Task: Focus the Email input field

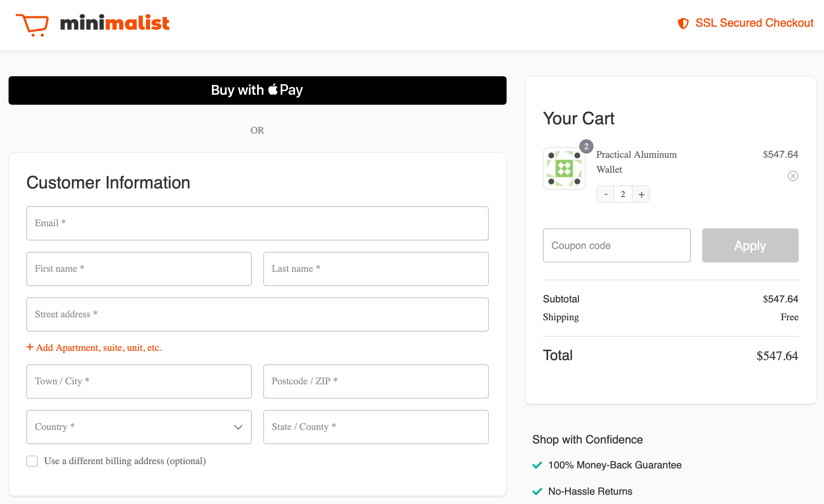Action: click(258, 223)
